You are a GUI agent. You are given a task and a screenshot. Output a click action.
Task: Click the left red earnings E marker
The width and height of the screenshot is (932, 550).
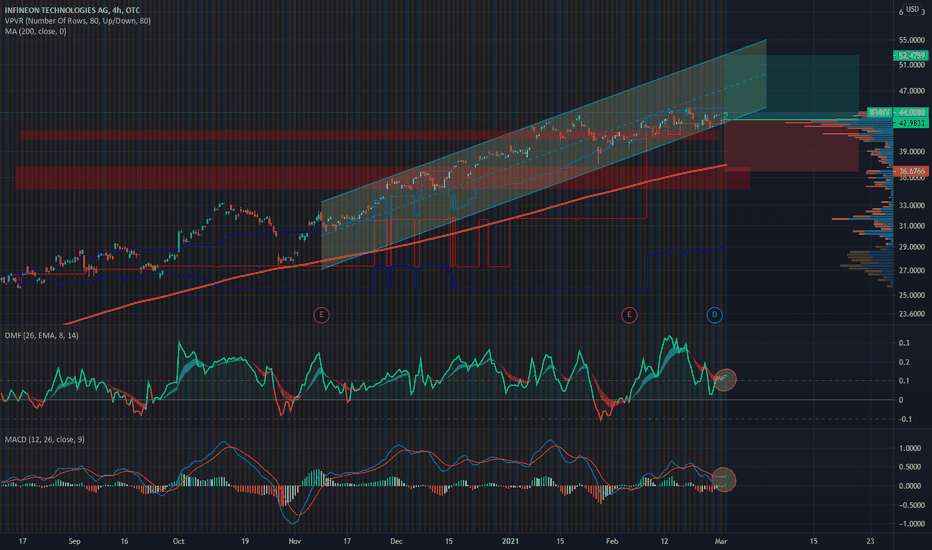point(321,315)
